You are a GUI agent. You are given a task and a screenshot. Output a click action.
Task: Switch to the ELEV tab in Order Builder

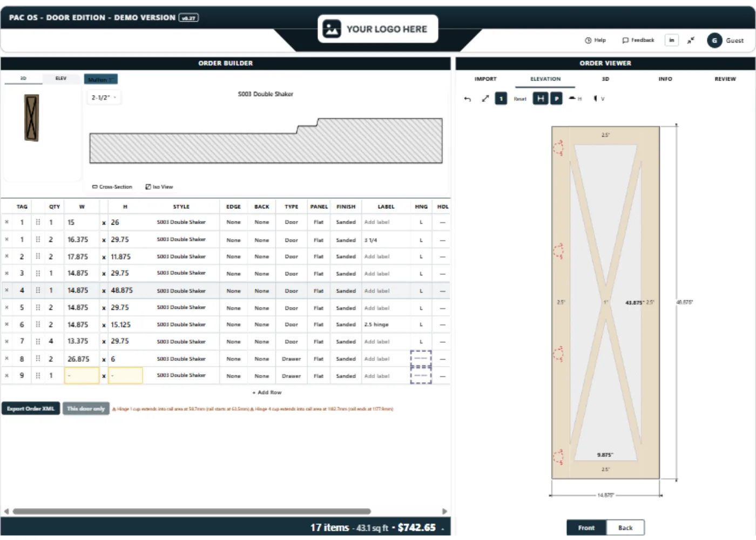(x=61, y=78)
